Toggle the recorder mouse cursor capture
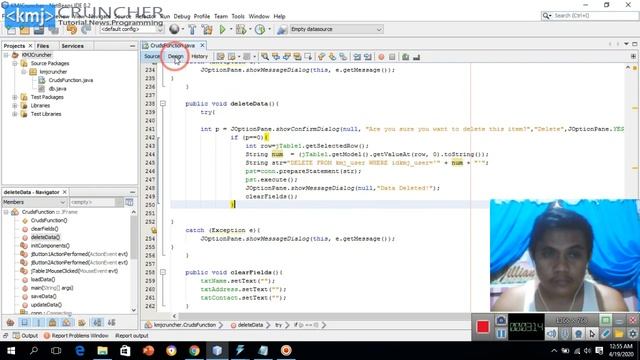Viewport: 640px width, 360px height. click(592, 334)
